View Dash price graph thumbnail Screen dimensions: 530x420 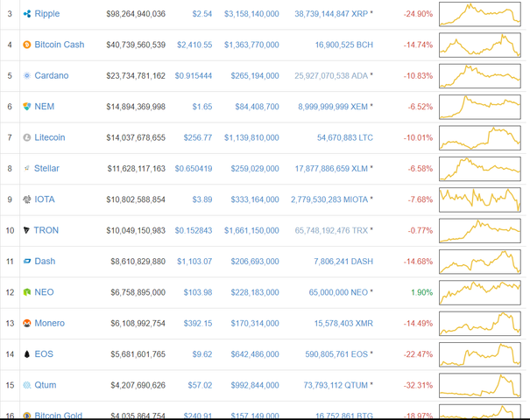pos(480,262)
